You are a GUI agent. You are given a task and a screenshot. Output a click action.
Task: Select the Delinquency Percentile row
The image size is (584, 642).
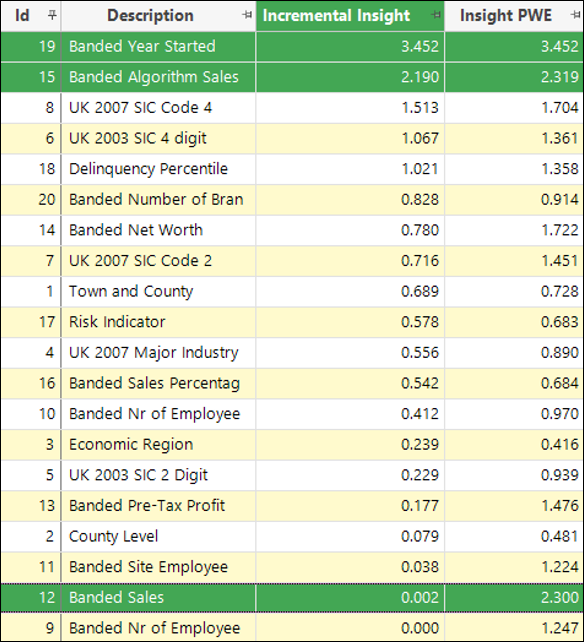(x=292, y=169)
